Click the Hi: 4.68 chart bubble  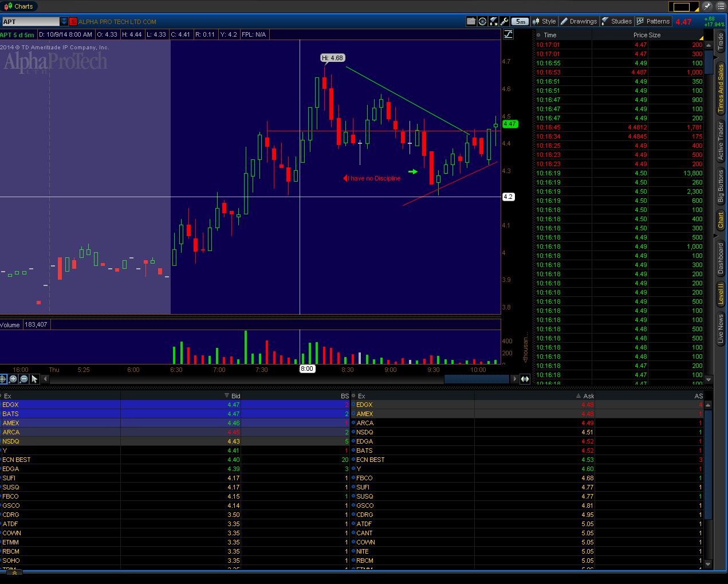click(332, 58)
